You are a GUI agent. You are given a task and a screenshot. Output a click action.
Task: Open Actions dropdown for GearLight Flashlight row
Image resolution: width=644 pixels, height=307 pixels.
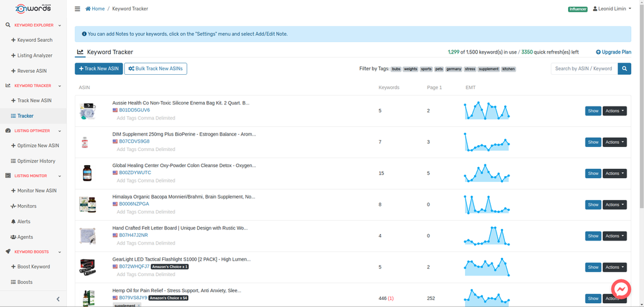point(614,267)
